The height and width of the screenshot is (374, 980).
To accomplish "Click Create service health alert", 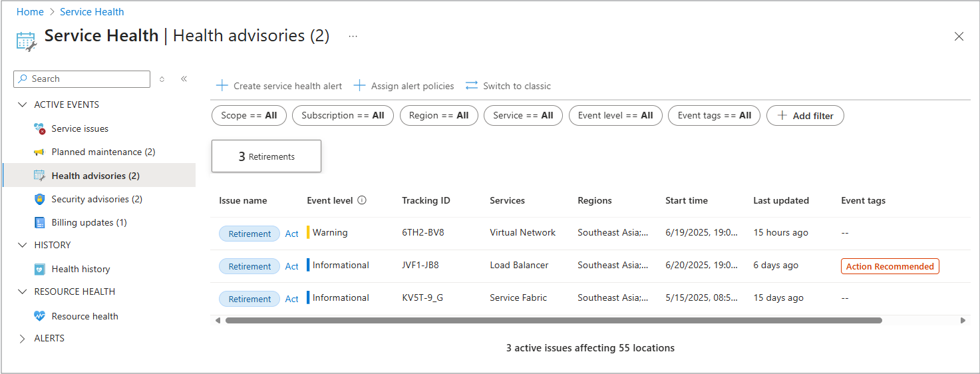I will coord(279,86).
